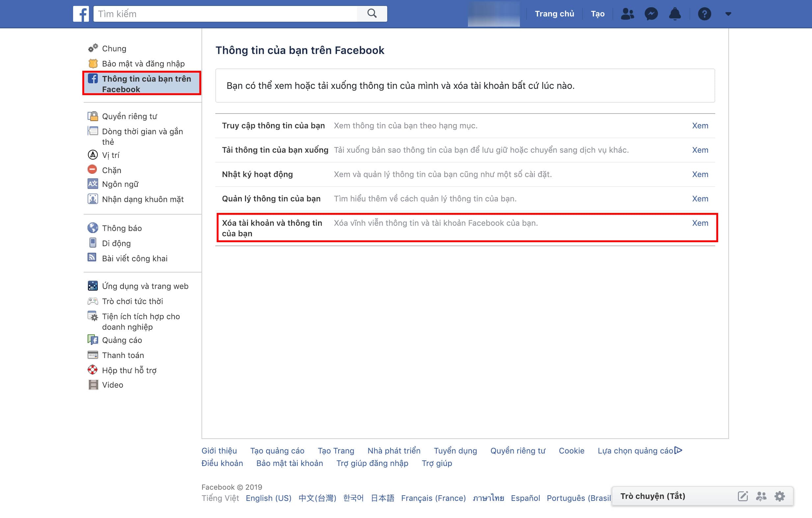Open the friend requests icon
812x518 pixels.
pos(627,14)
